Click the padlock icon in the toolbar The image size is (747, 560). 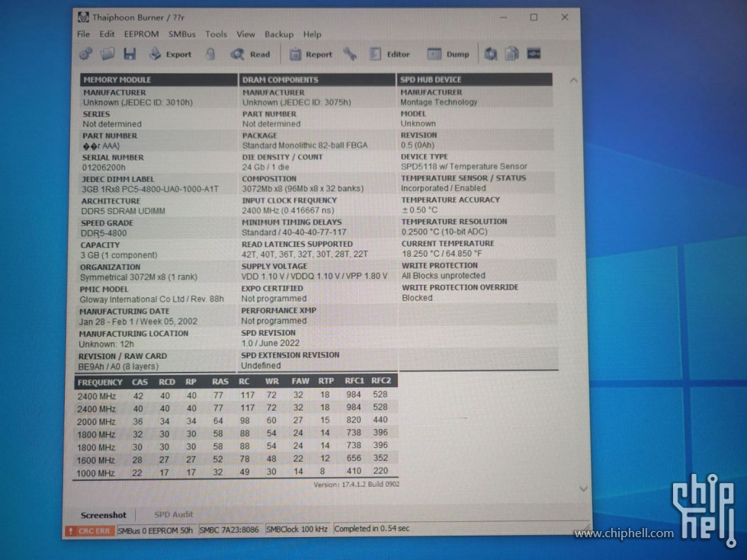click(x=210, y=54)
